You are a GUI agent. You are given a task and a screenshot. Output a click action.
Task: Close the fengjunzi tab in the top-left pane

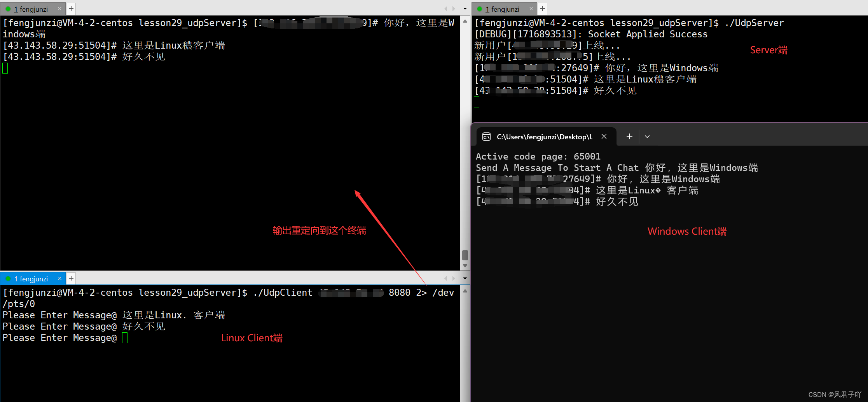point(59,9)
